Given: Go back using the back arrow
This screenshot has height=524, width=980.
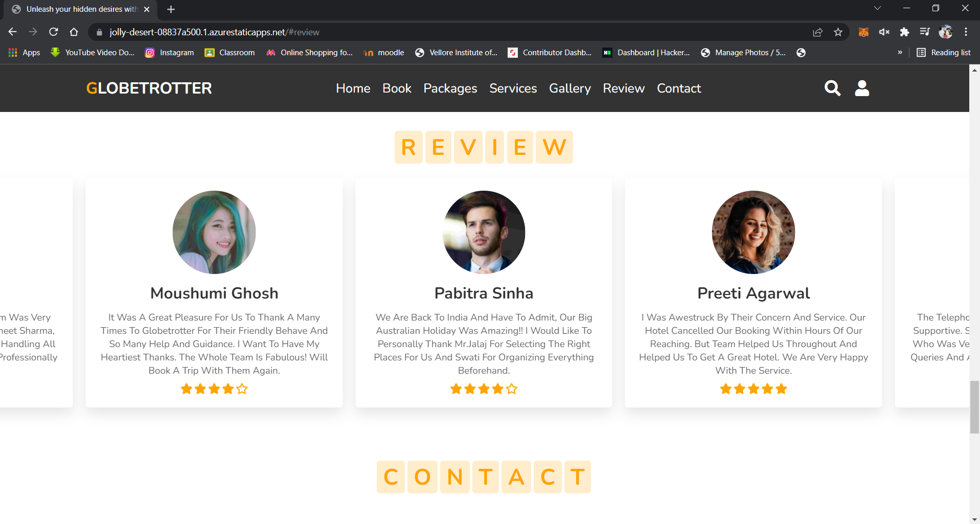Looking at the screenshot, I should click(12, 32).
